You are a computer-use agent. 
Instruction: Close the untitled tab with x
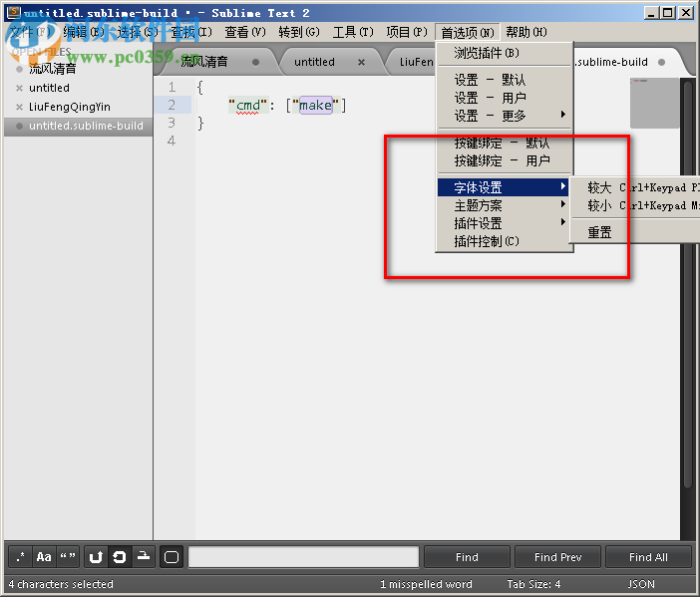[x=361, y=63]
